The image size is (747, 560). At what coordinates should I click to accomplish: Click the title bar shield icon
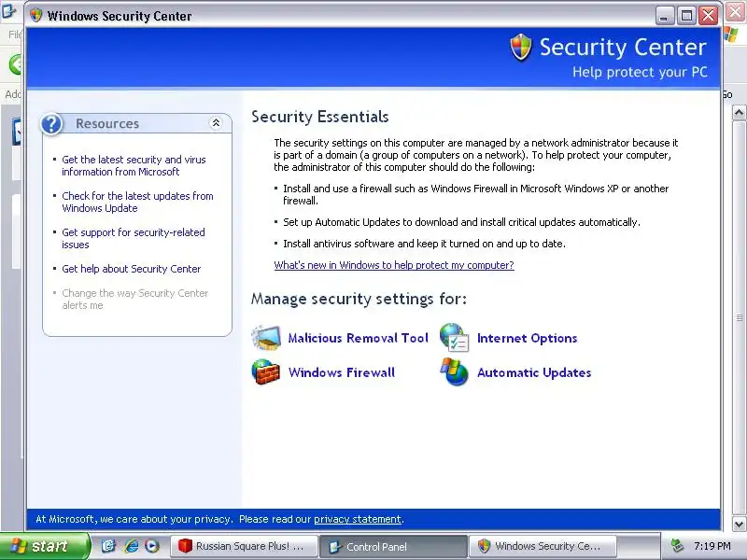point(35,15)
